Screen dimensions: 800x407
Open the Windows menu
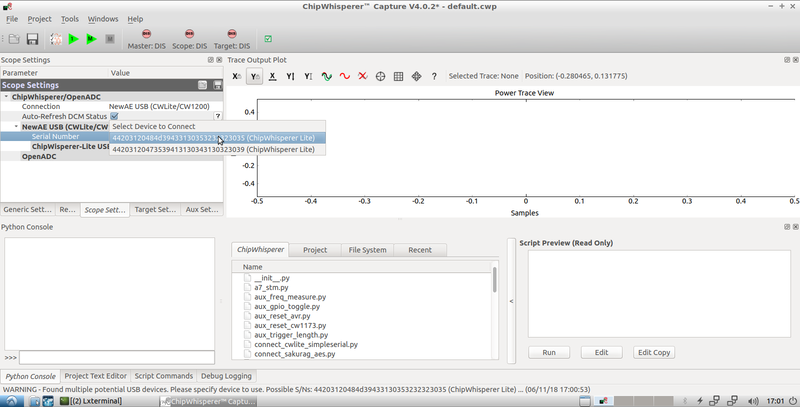coord(103,19)
